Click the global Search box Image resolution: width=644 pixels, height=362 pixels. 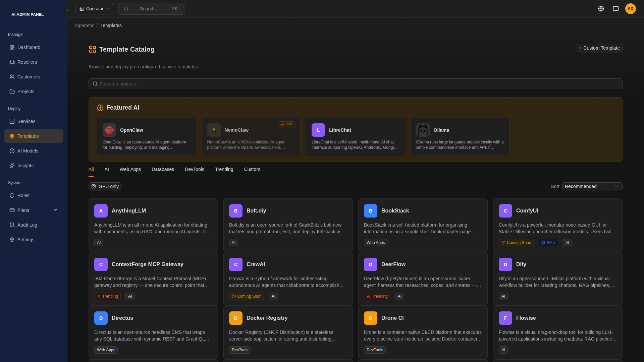click(152, 9)
